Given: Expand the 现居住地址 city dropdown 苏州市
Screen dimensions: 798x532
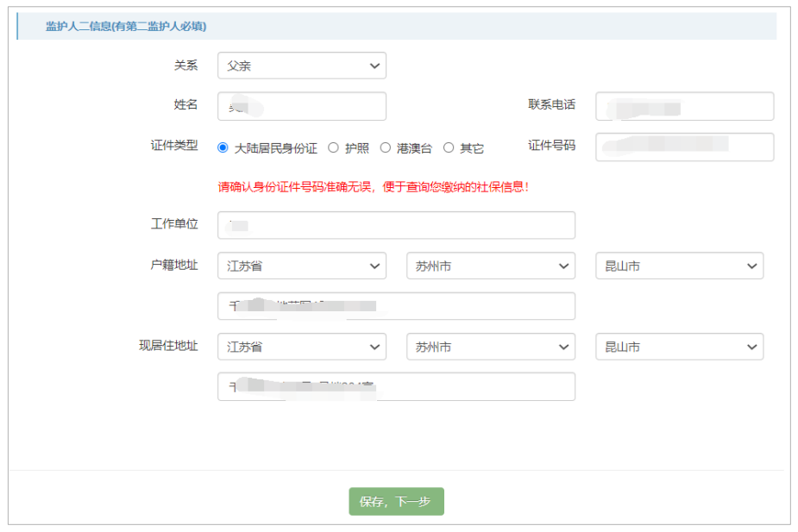Looking at the screenshot, I should (490, 347).
